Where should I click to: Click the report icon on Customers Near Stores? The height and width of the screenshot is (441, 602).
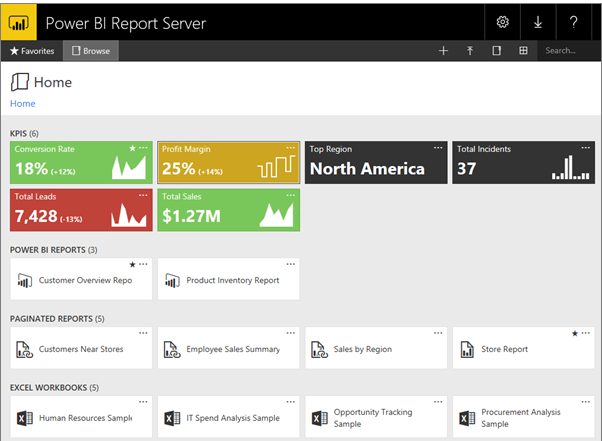[x=24, y=350]
